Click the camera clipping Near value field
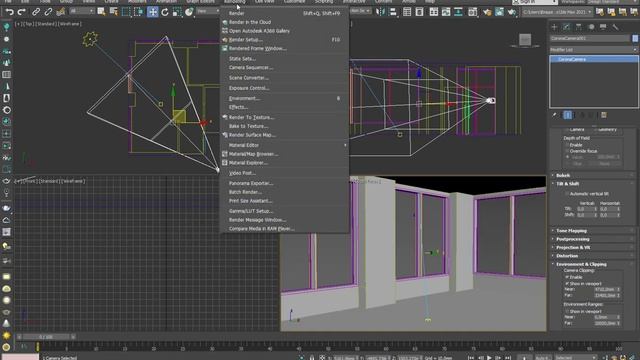 [x=607, y=289]
